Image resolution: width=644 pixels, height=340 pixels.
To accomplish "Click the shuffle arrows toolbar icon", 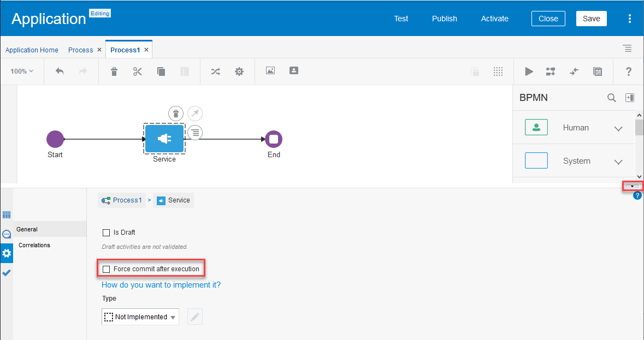I will pyautogui.click(x=216, y=71).
